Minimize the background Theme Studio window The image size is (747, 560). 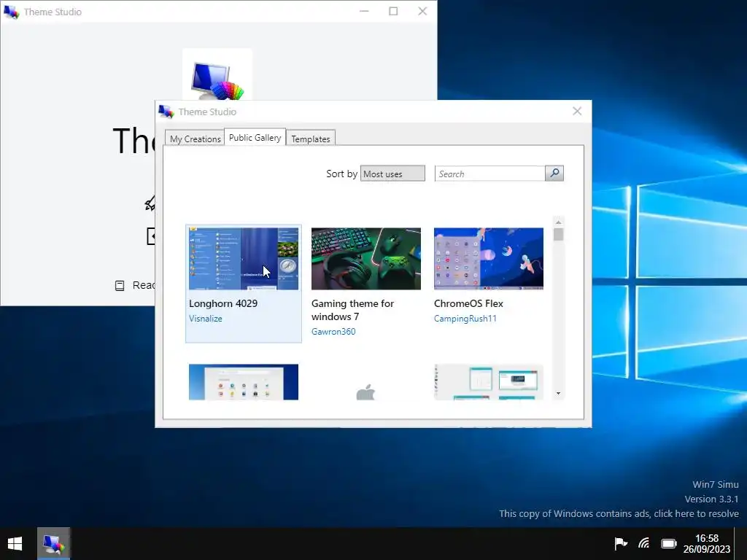[x=364, y=11]
